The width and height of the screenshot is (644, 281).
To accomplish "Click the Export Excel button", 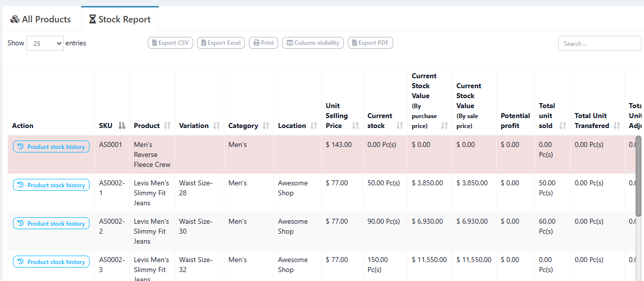I will point(221,43).
